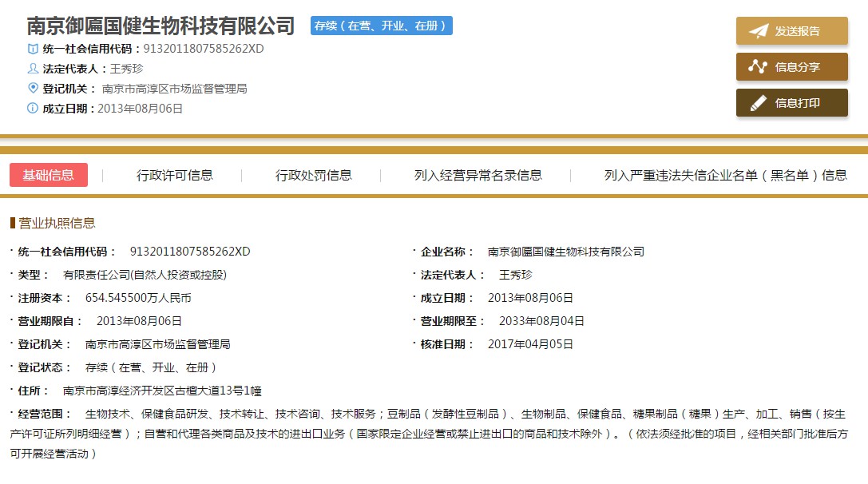Image resolution: width=868 pixels, height=484 pixels.
Task: Switch to the 行政许可信息 tab
Action: tap(175, 176)
